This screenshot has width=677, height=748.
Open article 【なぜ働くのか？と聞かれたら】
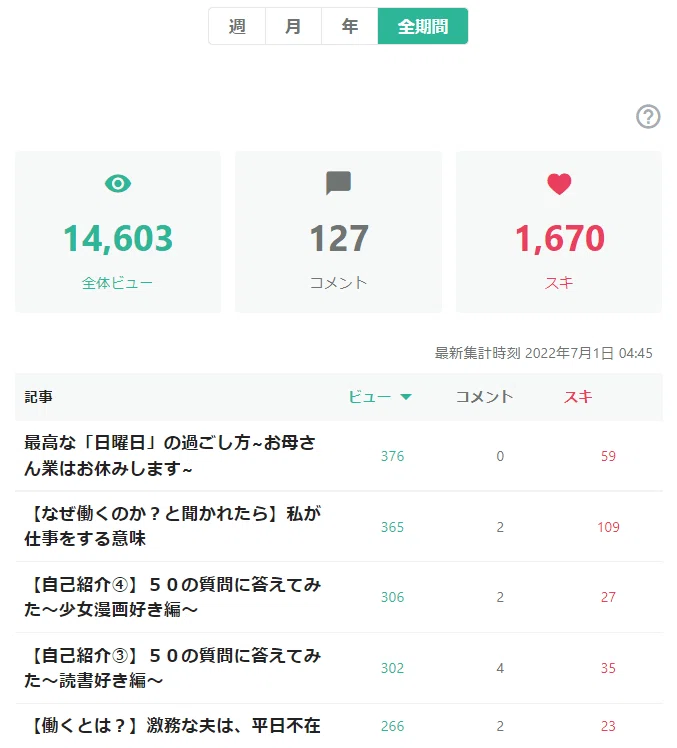(x=173, y=526)
